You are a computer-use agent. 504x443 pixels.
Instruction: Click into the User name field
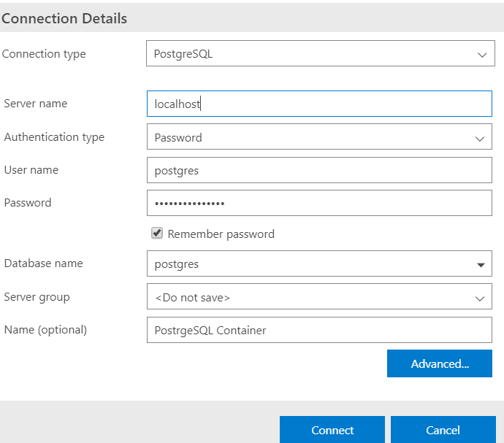click(319, 170)
